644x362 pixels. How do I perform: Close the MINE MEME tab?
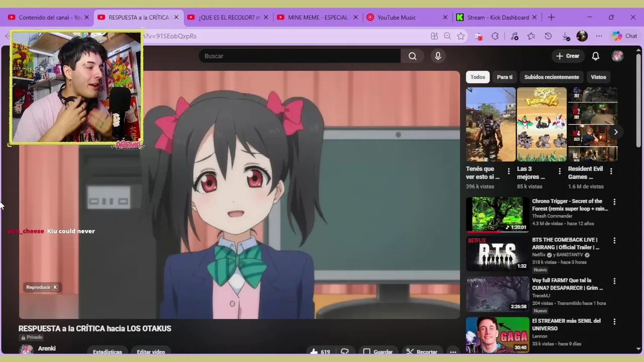[x=355, y=17]
